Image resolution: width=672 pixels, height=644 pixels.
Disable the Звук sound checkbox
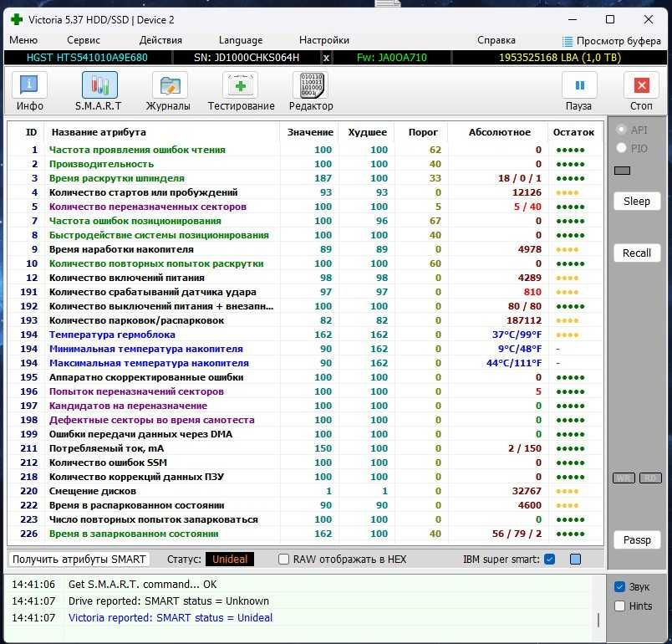coord(619,586)
